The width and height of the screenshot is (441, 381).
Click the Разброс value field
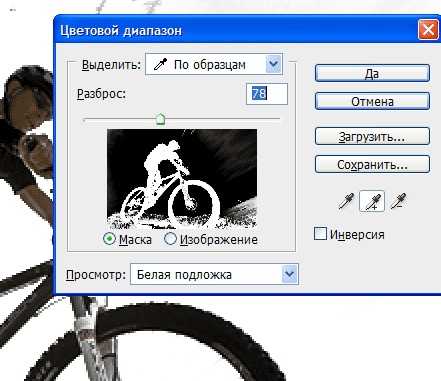click(267, 94)
